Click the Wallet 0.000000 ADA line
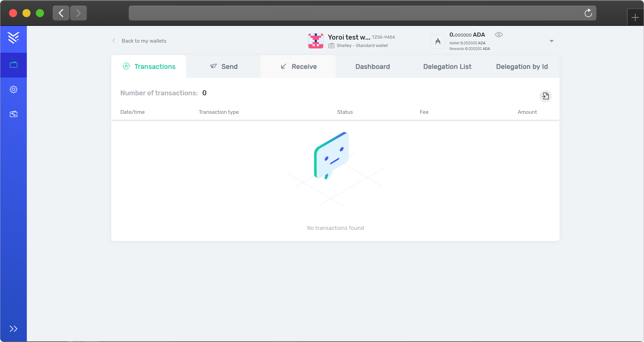644x342 pixels. (x=467, y=43)
